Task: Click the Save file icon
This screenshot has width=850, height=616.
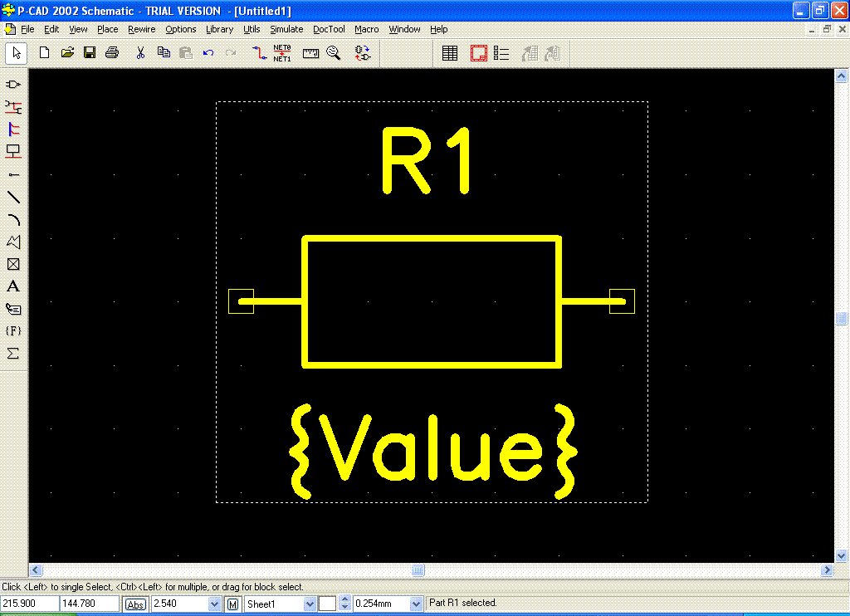Action: [x=90, y=53]
